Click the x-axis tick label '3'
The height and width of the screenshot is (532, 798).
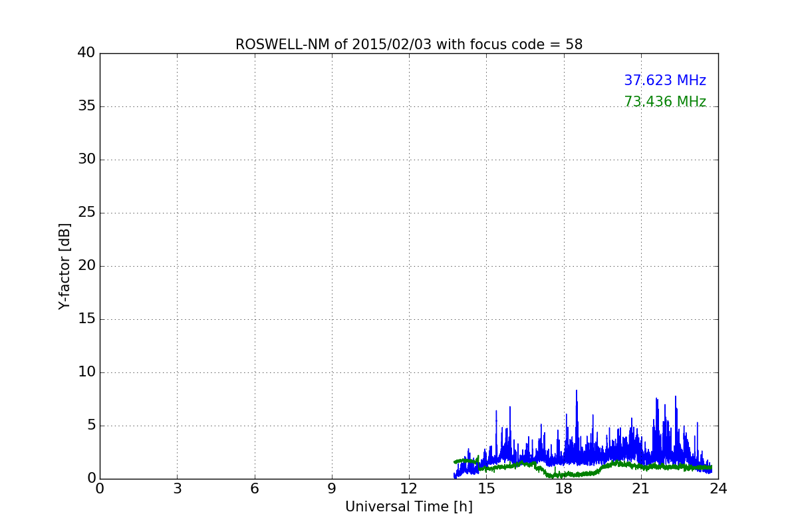coord(177,489)
